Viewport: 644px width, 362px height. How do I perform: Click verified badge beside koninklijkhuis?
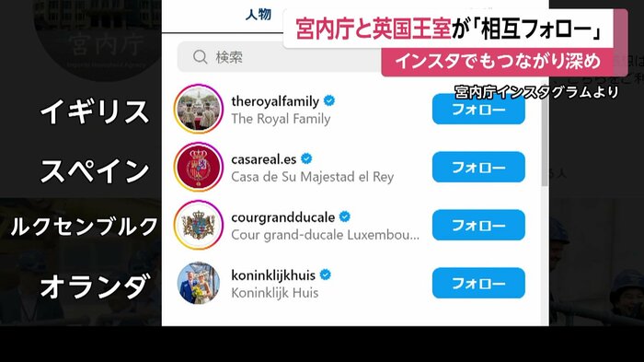pos(326,274)
